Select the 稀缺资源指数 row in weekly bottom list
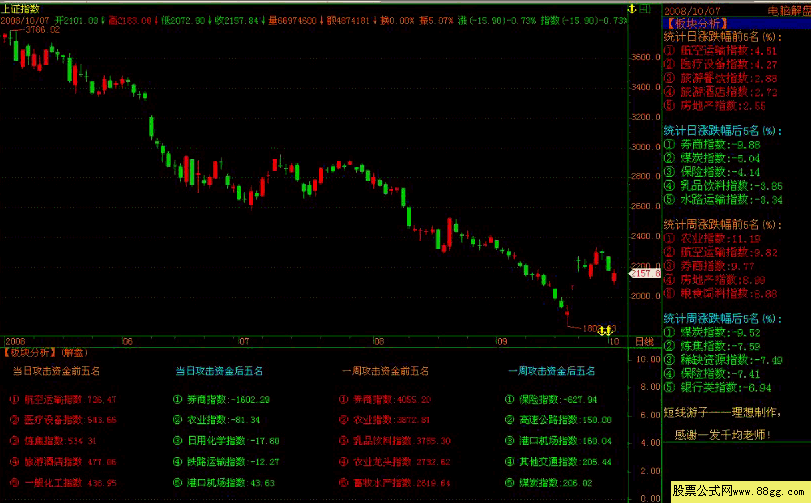The width and height of the screenshot is (811, 503). (723, 360)
